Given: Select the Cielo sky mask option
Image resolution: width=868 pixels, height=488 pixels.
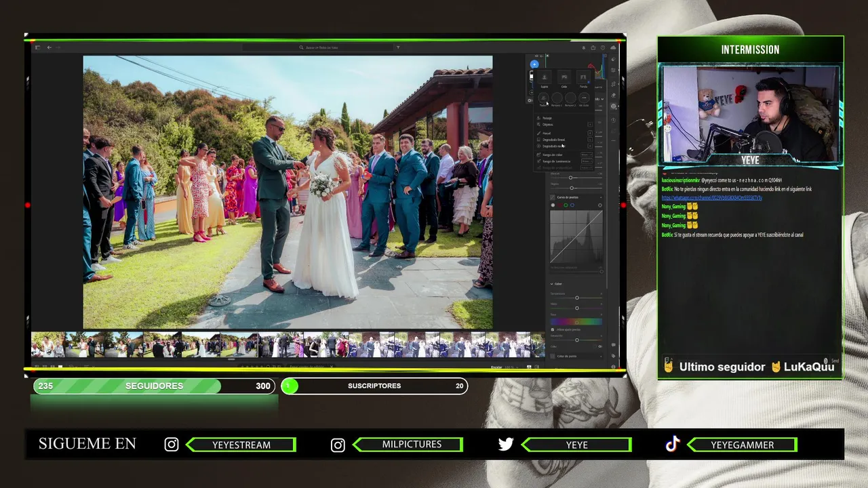Looking at the screenshot, I should pos(564,78).
